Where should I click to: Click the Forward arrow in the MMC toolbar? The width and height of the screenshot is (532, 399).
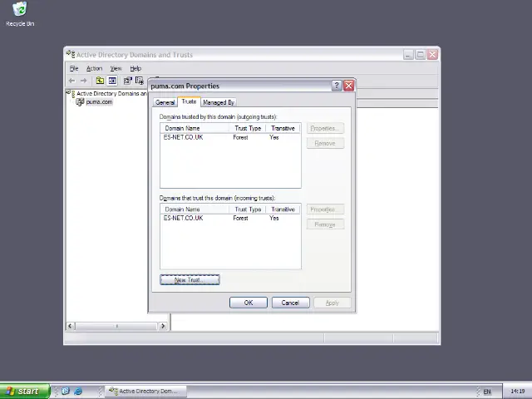tap(83, 81)
